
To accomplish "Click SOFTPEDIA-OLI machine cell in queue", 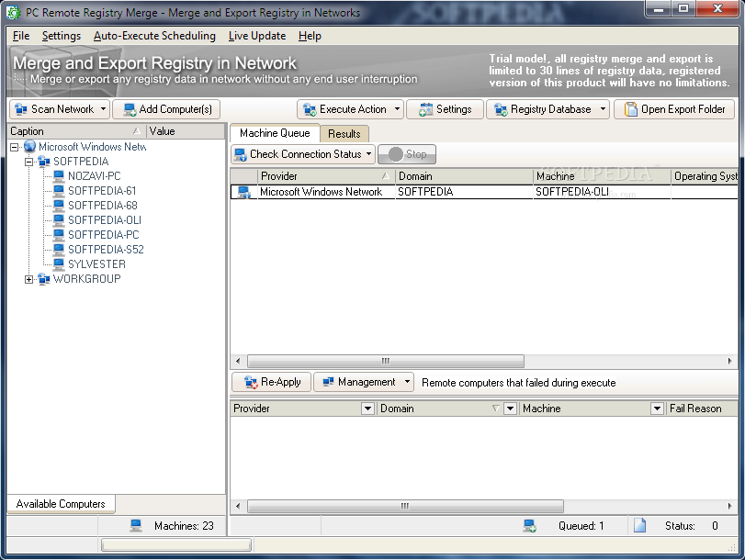I will click(x=602, y=192).
